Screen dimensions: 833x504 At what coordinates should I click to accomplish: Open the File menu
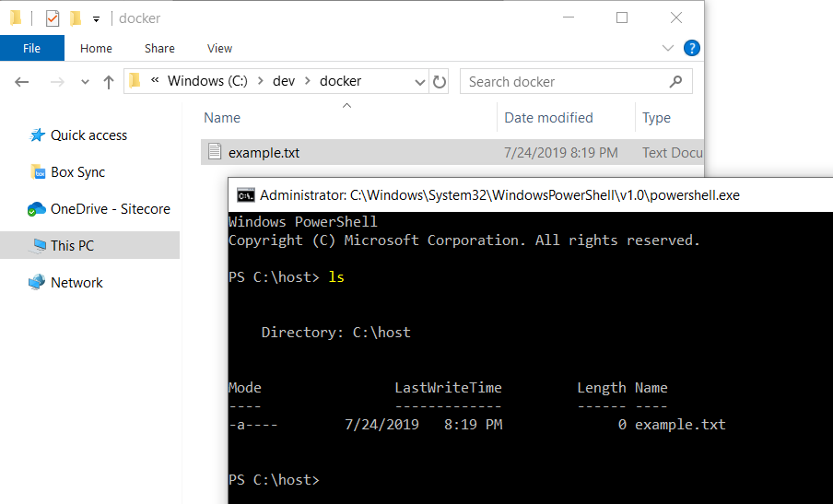point(32,48)
